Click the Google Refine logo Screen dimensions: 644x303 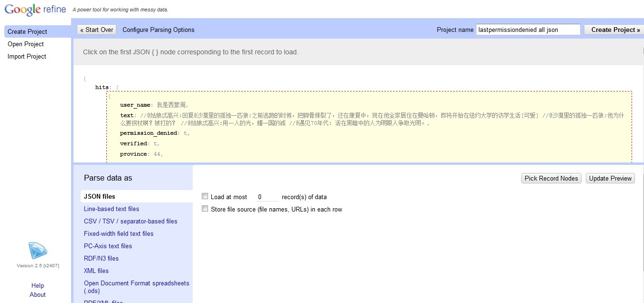pos(35,10)
